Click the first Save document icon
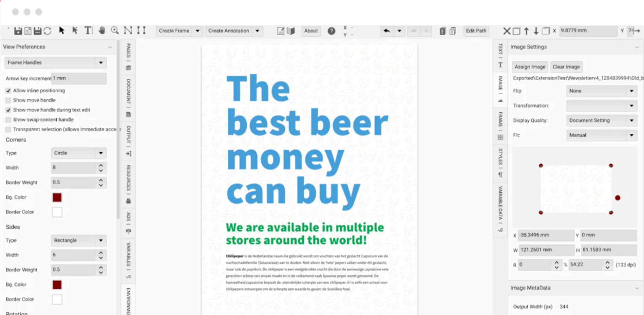Viewport: 644px width, 315px height. (18, 31)
